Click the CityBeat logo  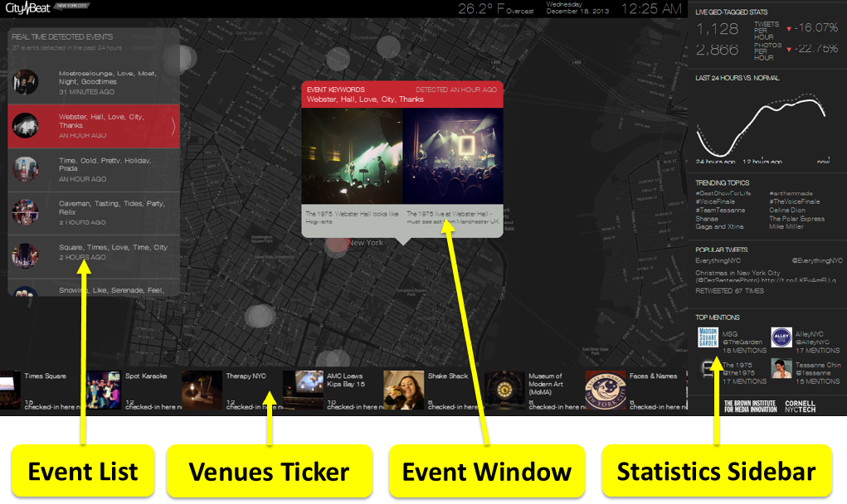pos(27,7)
